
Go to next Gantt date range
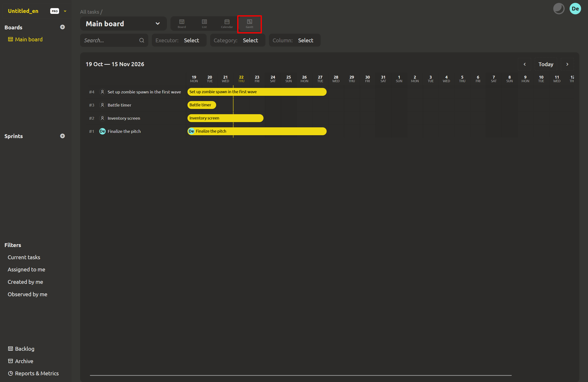coord(567,64)
